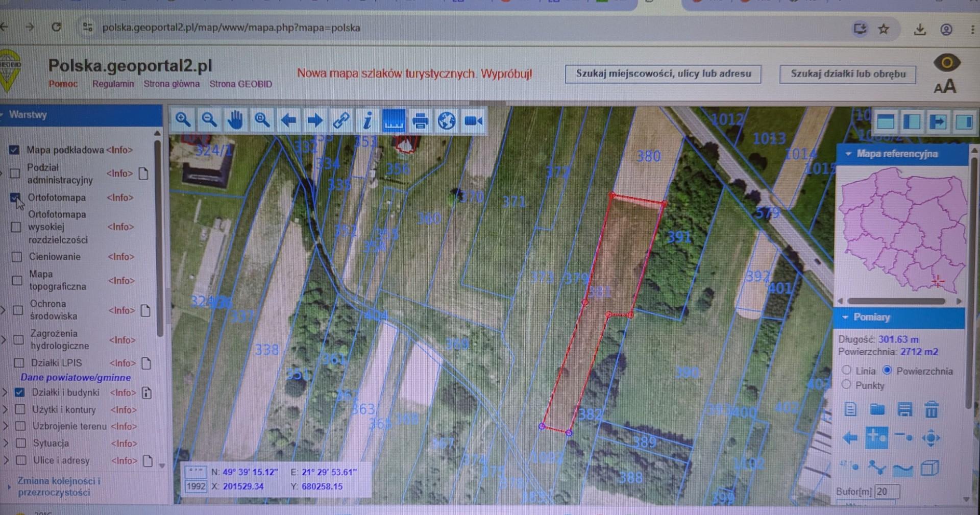Select the Punkty measurement radio button
The image size is (980, 515).
pyautogui.click(x=846, y=384)
